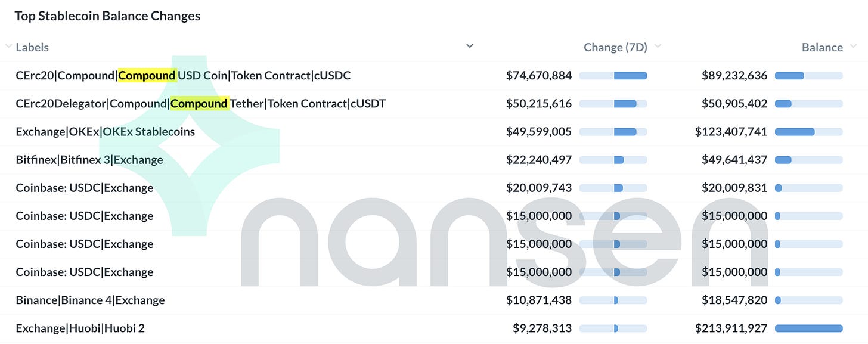Viewport: 868px width, 344px height.
Task: Click the $10,871,438 Binance change bar
Action: pos(613,300)
